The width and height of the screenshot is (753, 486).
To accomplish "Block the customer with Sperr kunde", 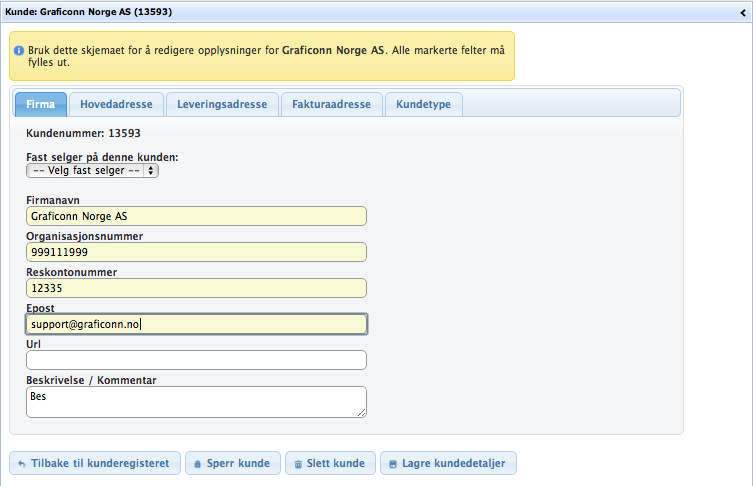I will coord(231,464).
